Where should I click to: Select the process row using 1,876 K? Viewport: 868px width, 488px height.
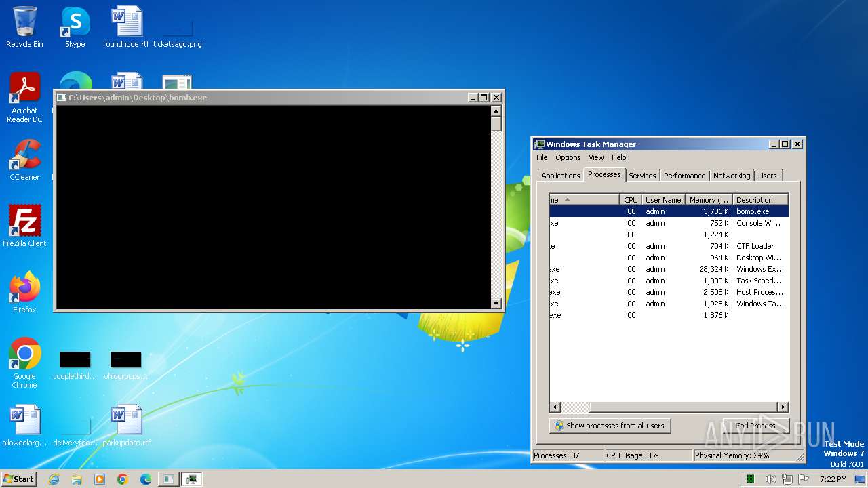669,315
